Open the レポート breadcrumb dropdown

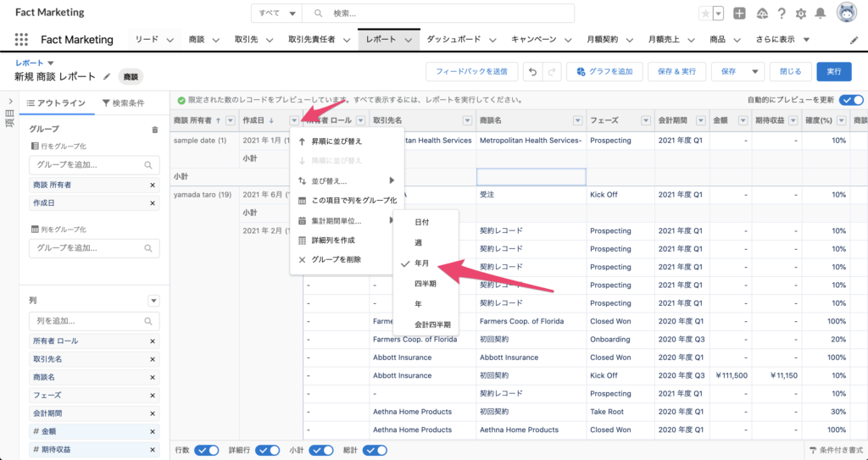coord(51,63)
